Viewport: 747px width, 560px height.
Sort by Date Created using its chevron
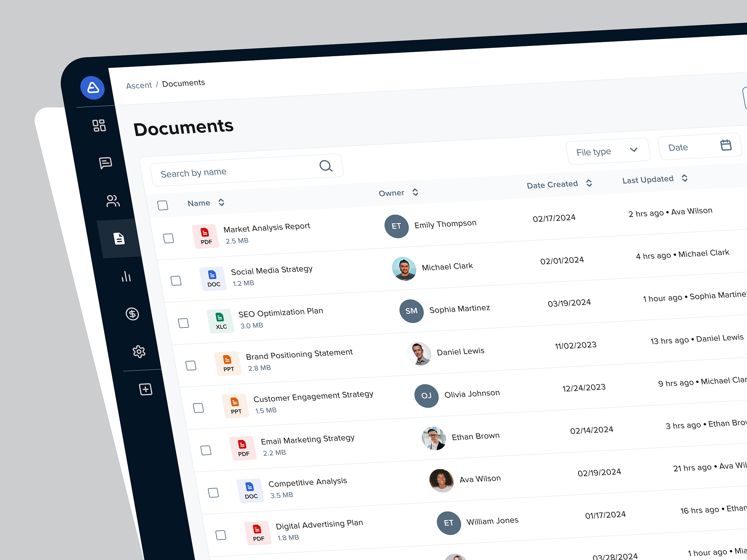tap(589, 184)
